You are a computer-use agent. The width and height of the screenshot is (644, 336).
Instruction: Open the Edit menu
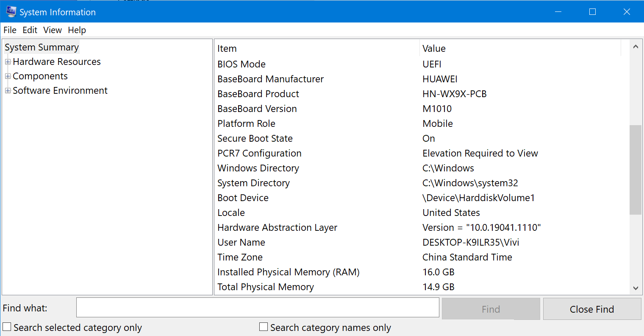30,30
